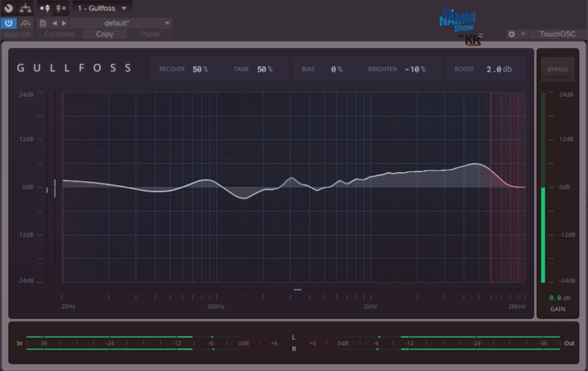Open the preset file document icon
Image resolution: width=588 pixels, height=371 pixels.
(x=43, y=23)
